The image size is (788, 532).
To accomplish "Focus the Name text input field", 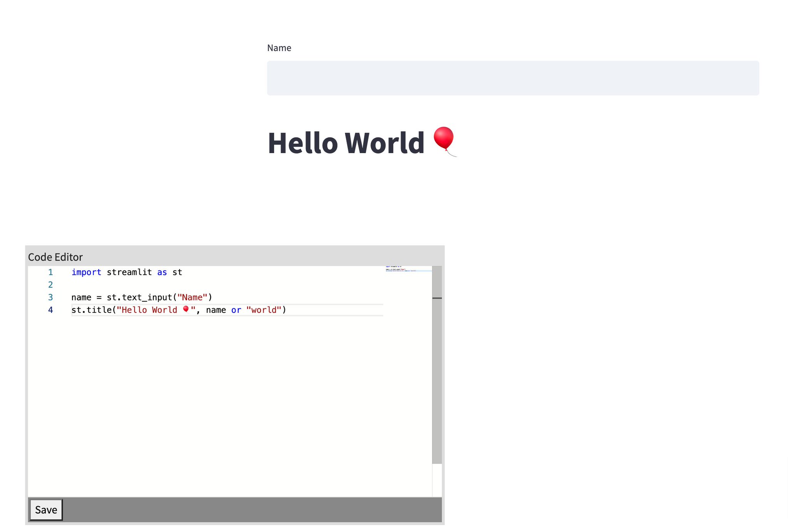I will (x=513, y=78).
